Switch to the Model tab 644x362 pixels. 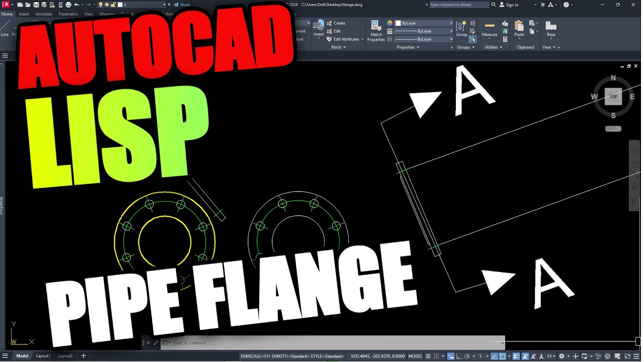click(x=22, y=356)
